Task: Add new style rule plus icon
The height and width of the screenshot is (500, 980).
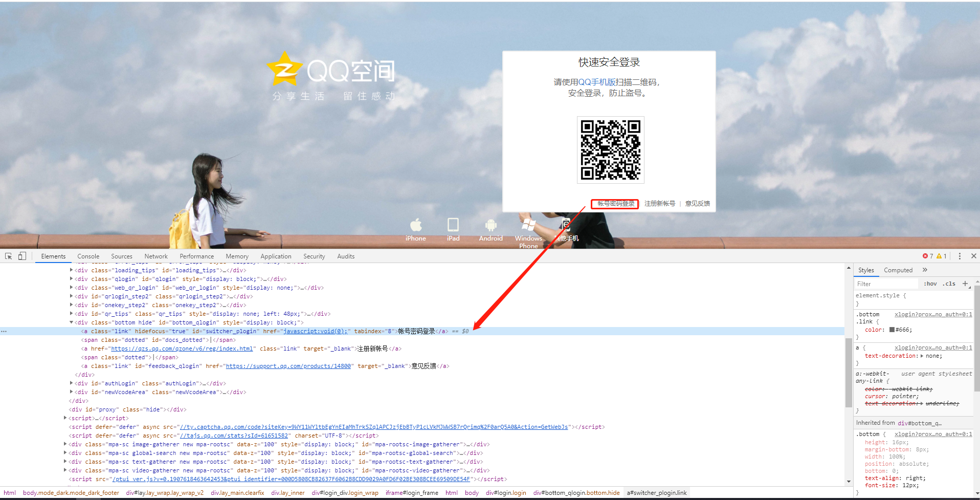Action: pyautogui.click(x=965, y=284)
